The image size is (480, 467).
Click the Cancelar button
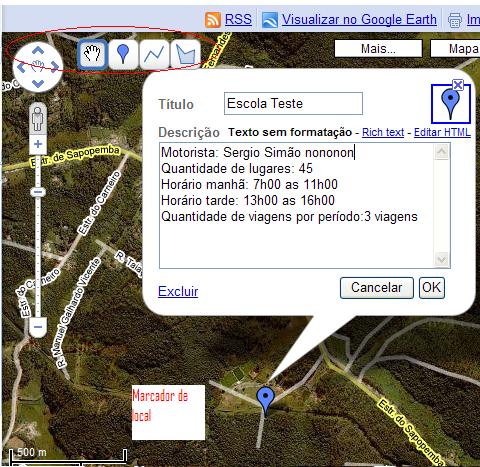[x=377, y=288]
